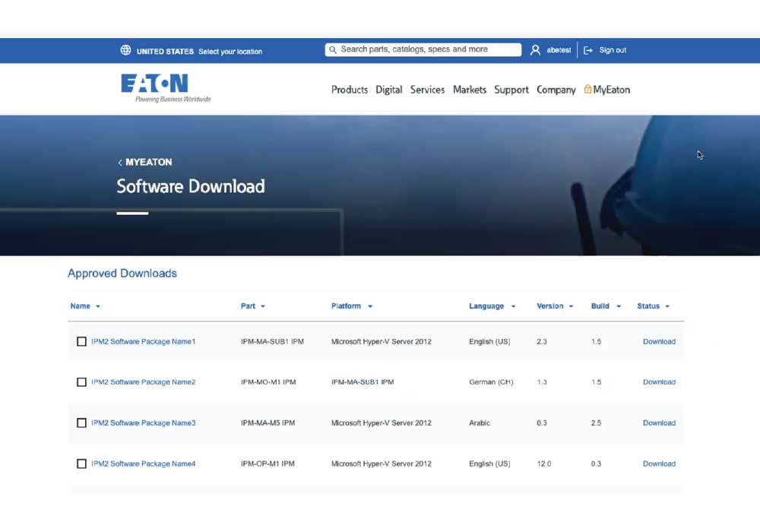The width and height of the screenshot is (760, 532).
Task: Sort by the Language column arrow
Action: (x=513, y=306)
